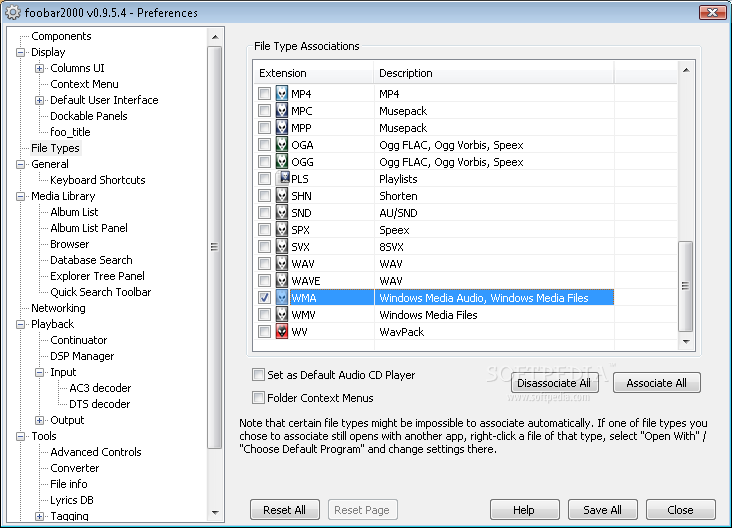Click the SND file type icon
Screen dimensions: 732x528
(282, 212)
